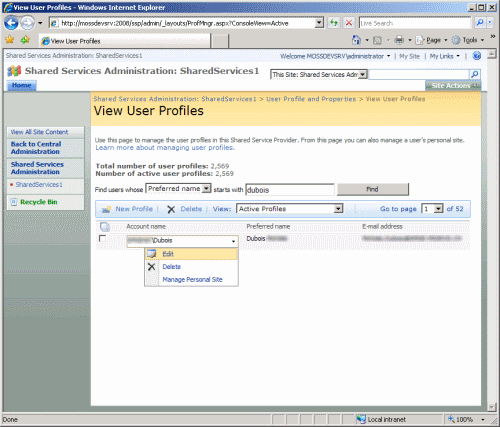This screenshot has height=427, width=500.
Task: Click the site search text box
Action: click(x=419, y=74)
